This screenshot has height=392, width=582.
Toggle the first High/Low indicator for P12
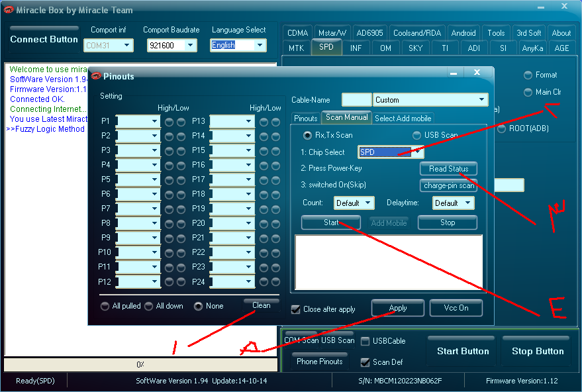point(170,283)
